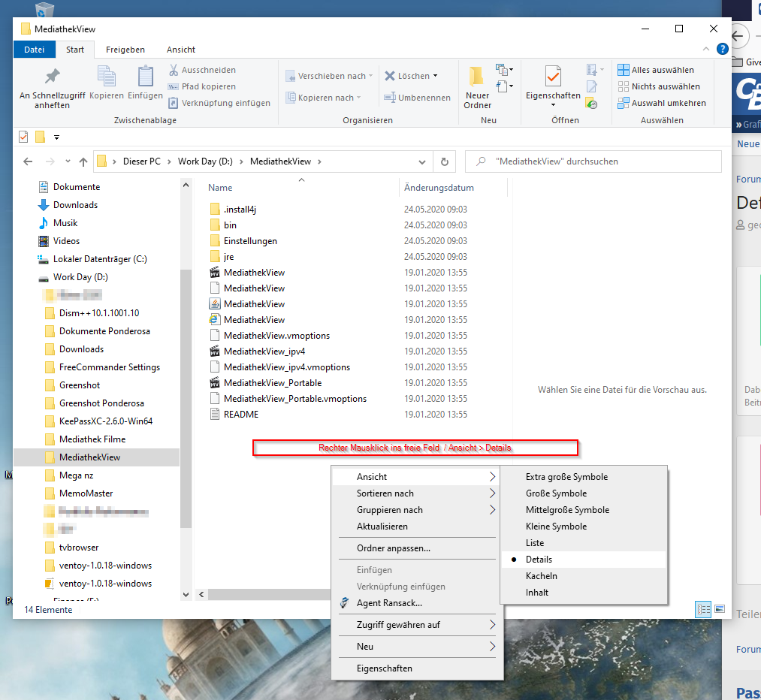Click Alles auswählen in ribbon
This screenshot has width=761, height=700.
point(656,70)
